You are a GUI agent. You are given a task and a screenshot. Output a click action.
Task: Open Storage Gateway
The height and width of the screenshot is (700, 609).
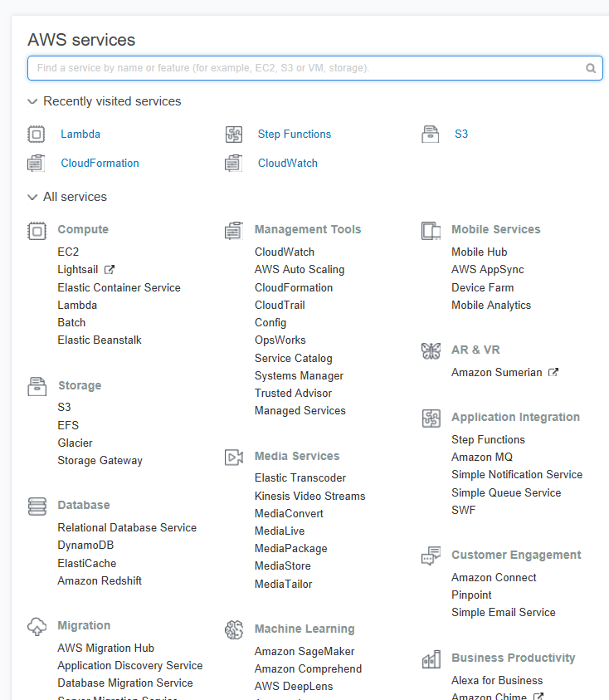coord(100,460)
